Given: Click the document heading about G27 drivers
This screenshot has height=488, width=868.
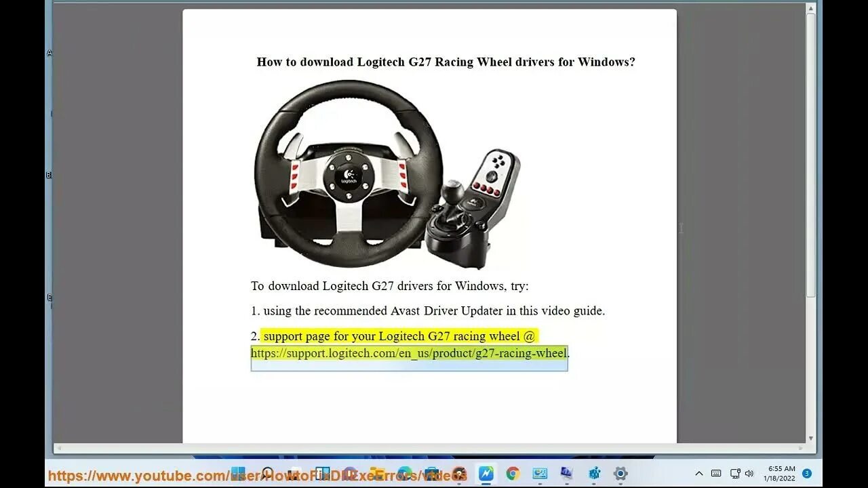Looking at the screenshot, I should (x=446, y=62).
